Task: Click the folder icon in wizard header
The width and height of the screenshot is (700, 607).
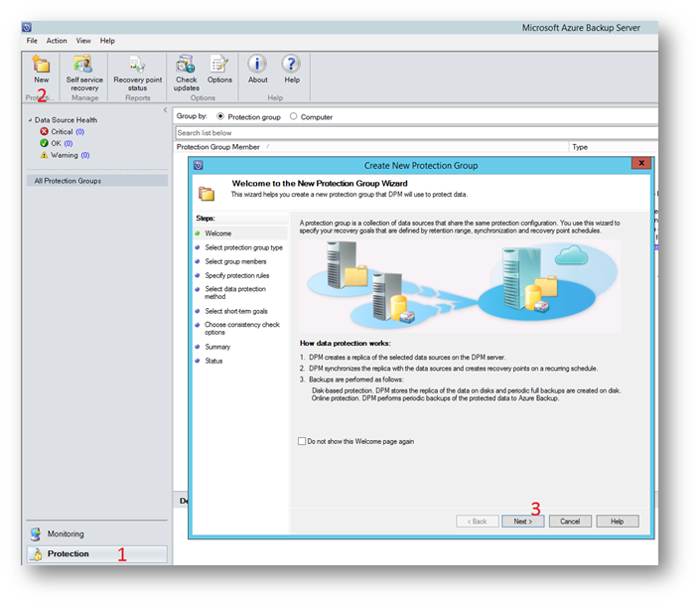Action: point(207,194)
